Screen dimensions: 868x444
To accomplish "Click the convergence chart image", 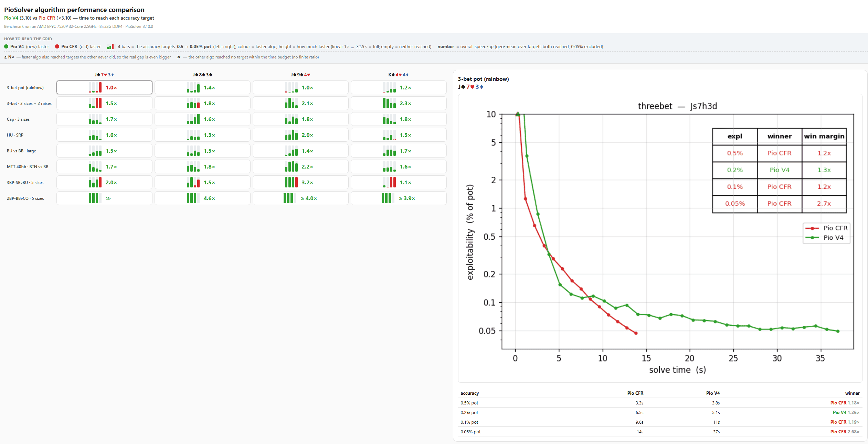I will click(x=660, y=238).
